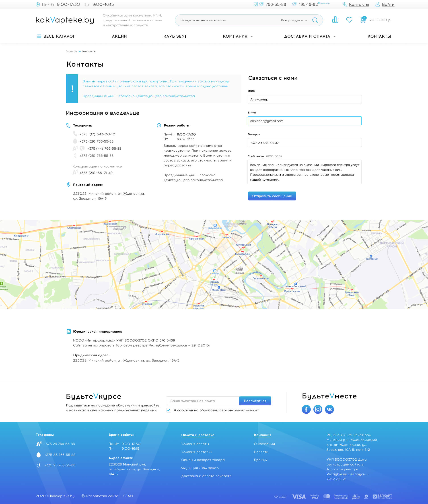Click the search magnifier icon

[x=315, y=20]
